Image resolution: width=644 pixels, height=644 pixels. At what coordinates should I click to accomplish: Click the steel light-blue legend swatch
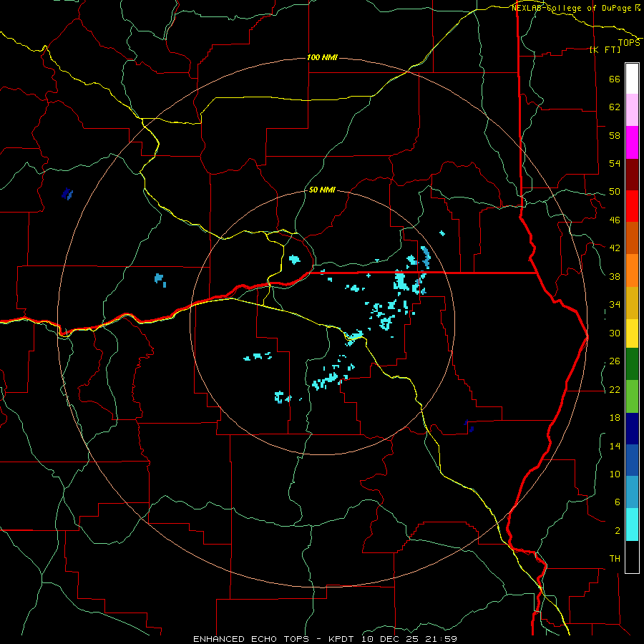tap(632, 492)
